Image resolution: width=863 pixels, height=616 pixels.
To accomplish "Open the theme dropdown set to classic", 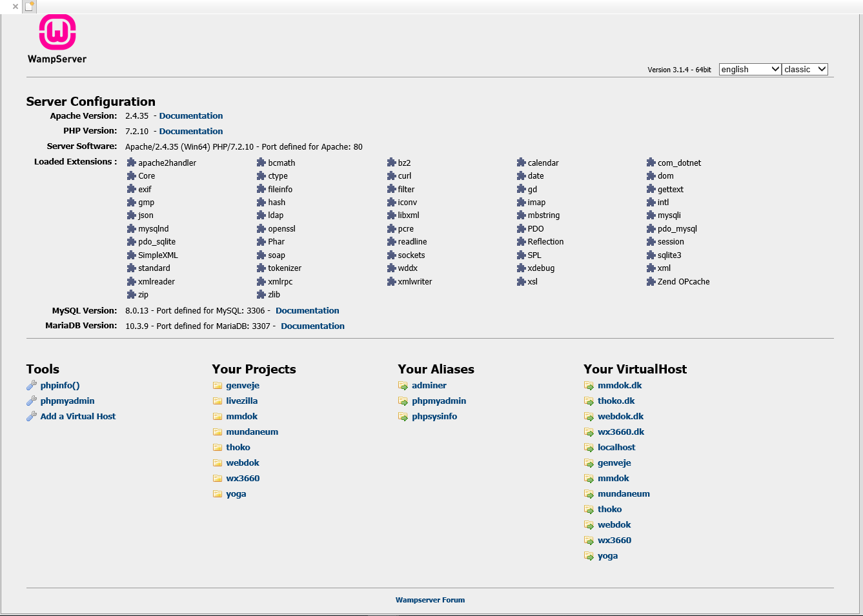I will coord(805,69).
